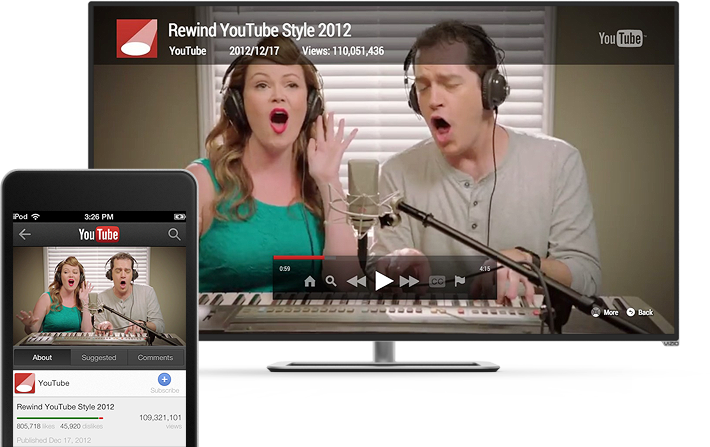Tap the 'Published Dec 17, 2012' text
The image size is (710, 447).
(54, 440)
